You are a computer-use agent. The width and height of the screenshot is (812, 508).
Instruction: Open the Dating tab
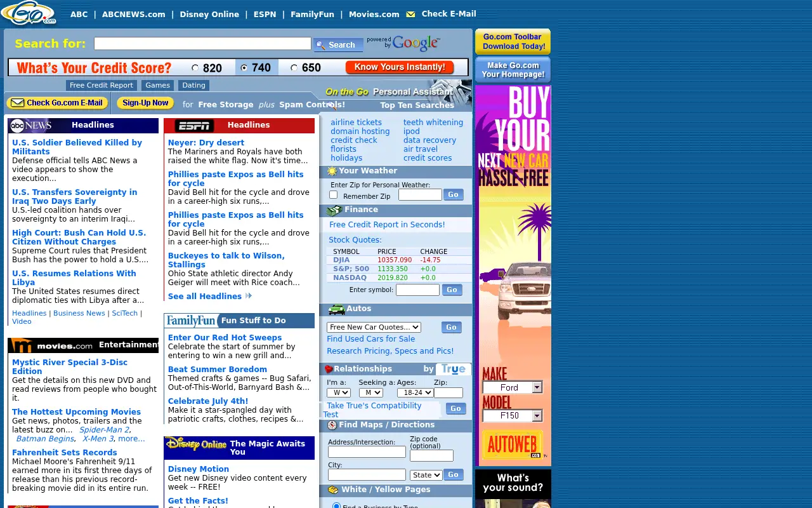click(193, 85)
